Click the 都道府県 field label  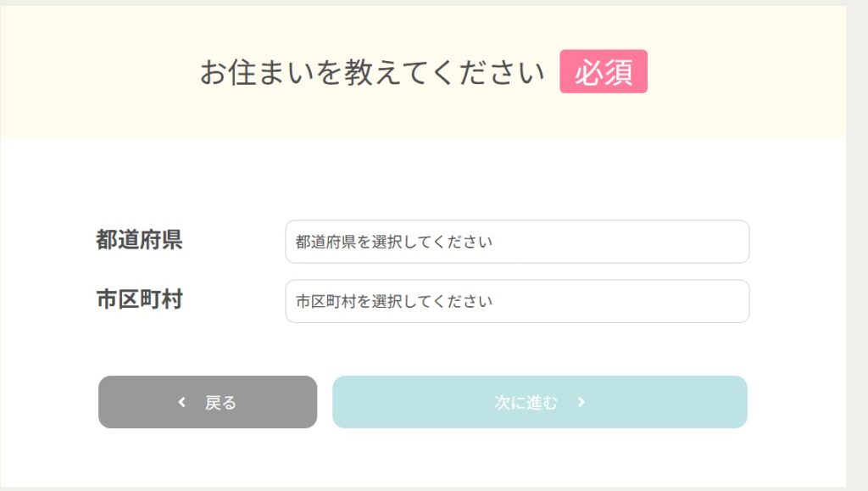pos(139,240)
